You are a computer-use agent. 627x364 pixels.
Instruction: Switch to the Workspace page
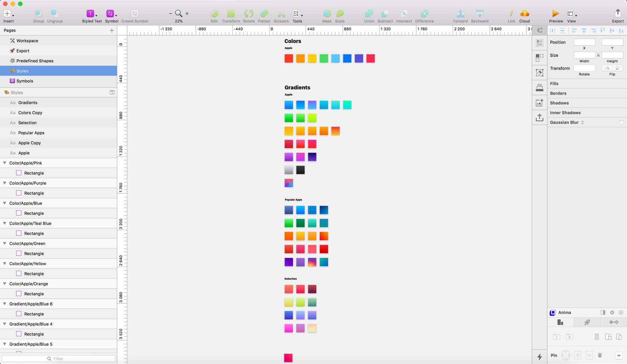[x=27, y=41]
